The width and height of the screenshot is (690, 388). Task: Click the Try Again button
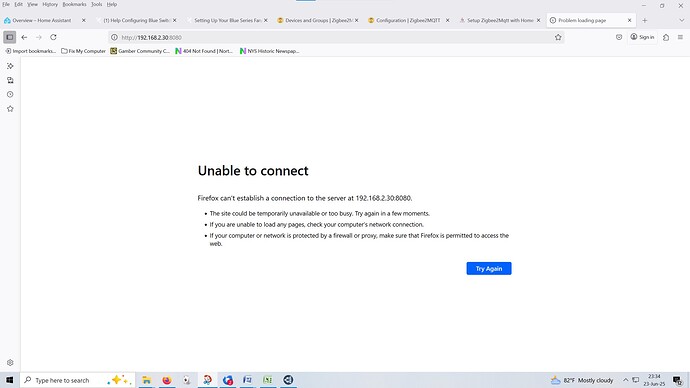[x=489, y=268]
